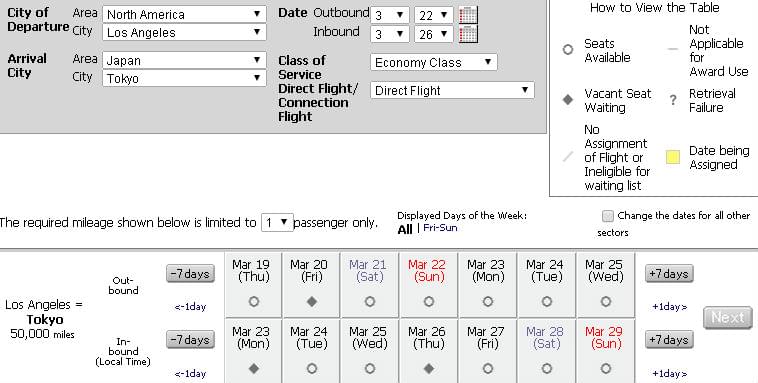Check Change the dates for all other sectors
Screen dimensions: 758x383
pos(608,216)
